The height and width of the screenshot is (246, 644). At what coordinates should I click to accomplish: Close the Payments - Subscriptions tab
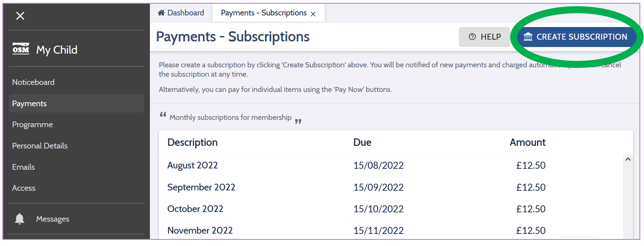pos(313,14)
